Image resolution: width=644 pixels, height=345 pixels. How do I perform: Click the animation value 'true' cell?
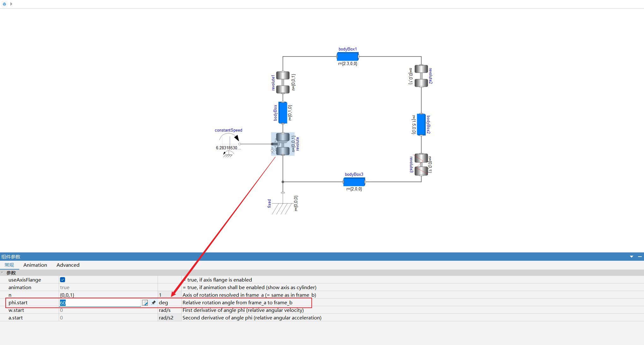[108, 288]
